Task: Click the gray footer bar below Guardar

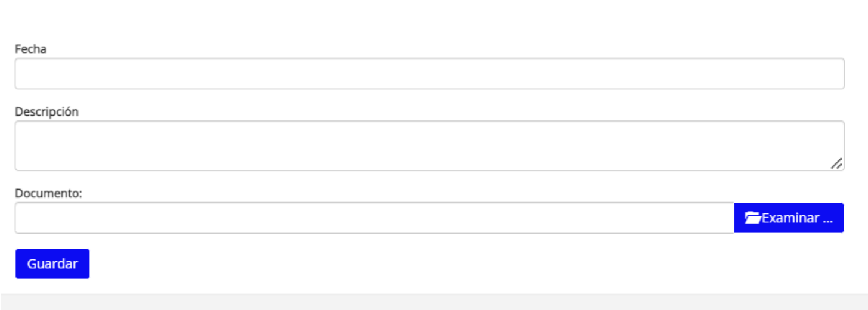Action: (x=434, y=302)
